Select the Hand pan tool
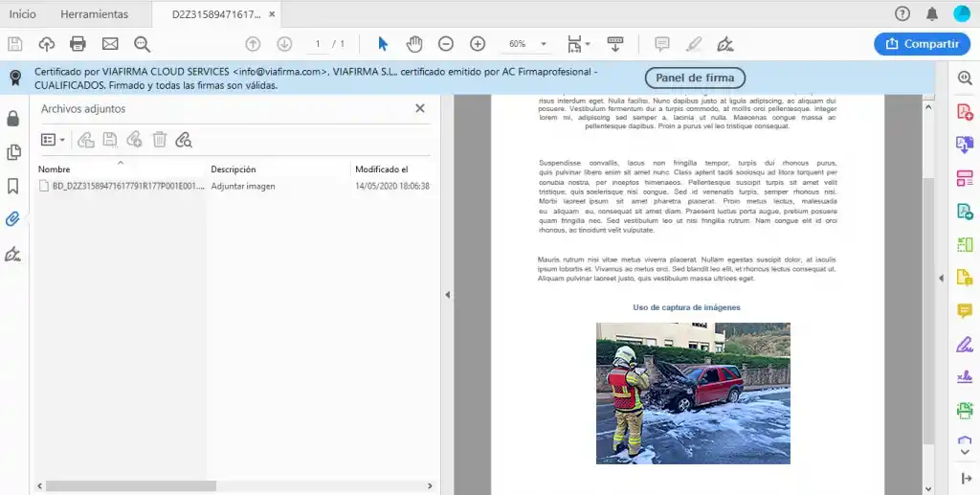The height and width of the screenshot is (495, 980). point(414,44)
